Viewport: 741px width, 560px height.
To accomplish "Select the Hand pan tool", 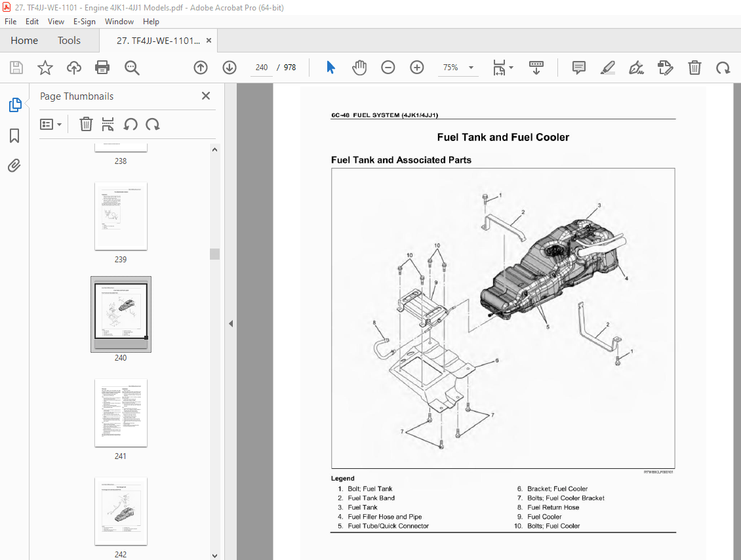I will (359, 68).
